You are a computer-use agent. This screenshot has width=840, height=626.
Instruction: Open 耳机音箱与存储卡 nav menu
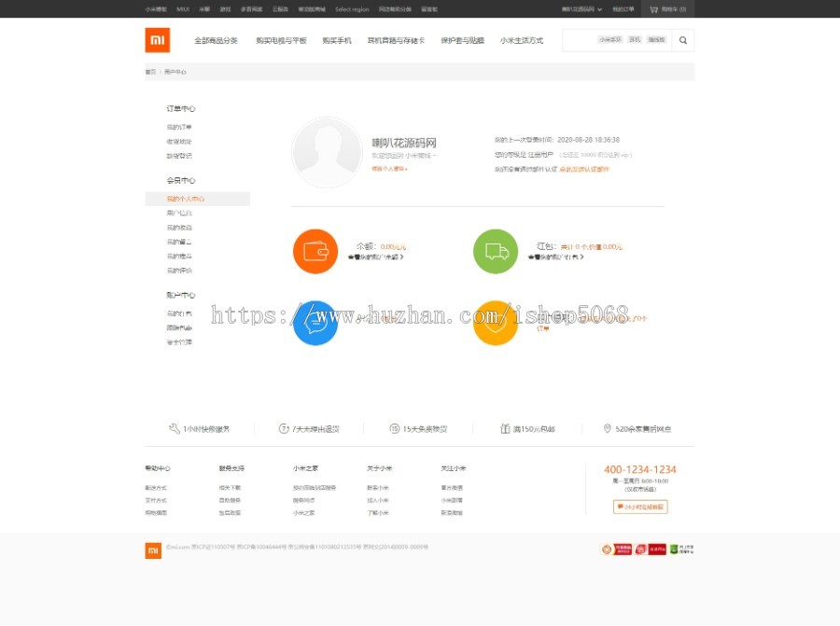[396, 41]
